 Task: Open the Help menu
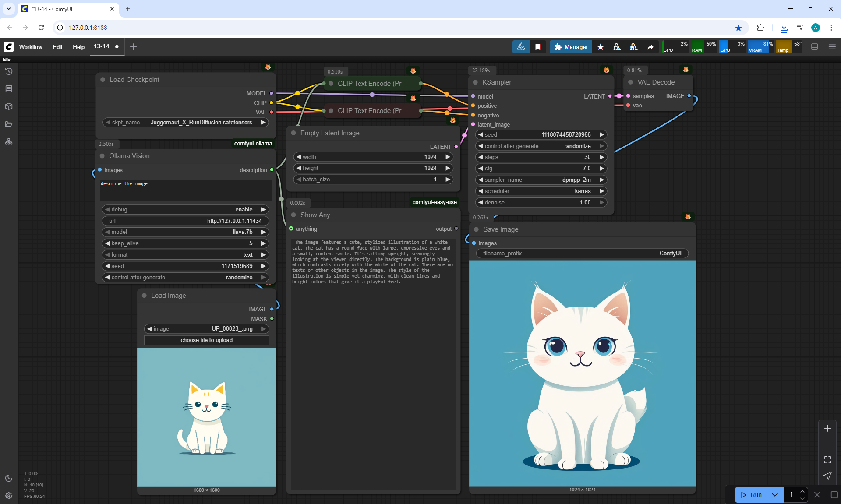coord(78,47)
